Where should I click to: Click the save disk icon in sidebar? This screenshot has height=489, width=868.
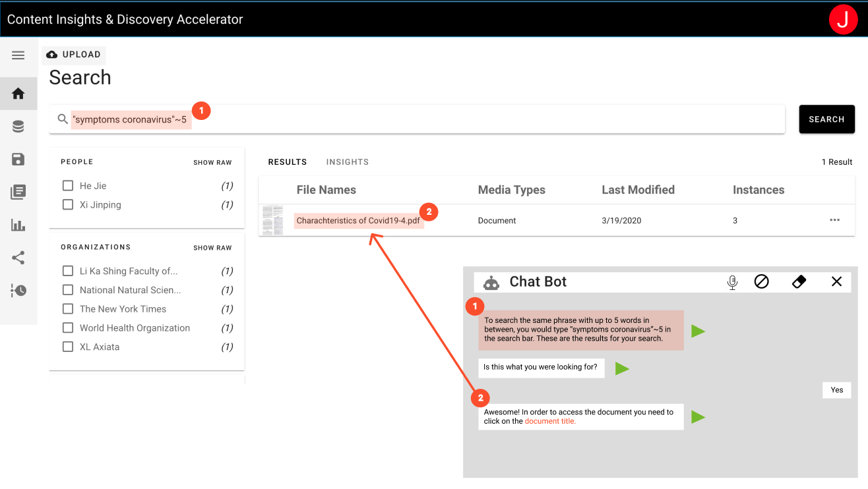point(18,159)
